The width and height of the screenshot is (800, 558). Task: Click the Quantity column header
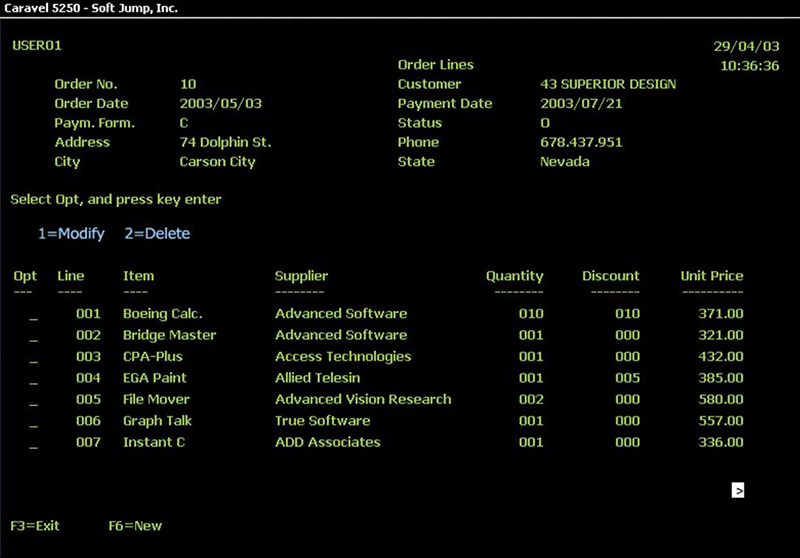[514, 276]
